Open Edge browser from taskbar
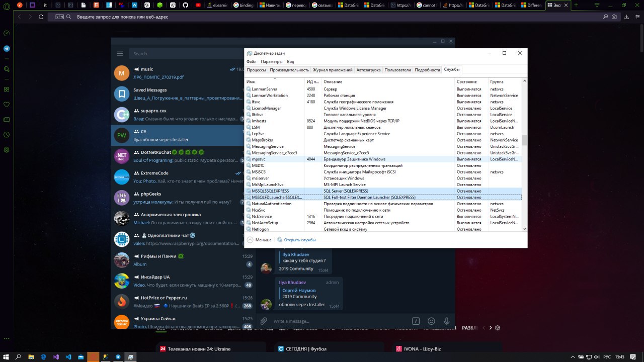The height and width of the screenshot is (362, 644). click(43, 356)
